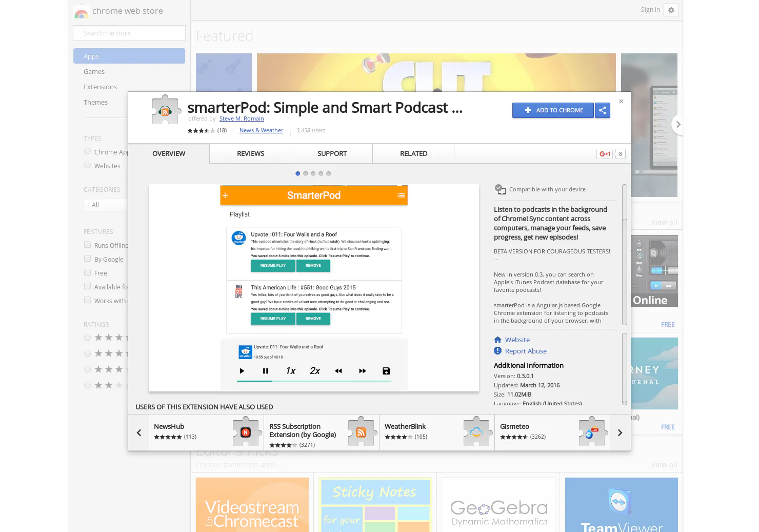Click the share icon next to Add to Chrome
Viewport: 759px width, 532px height.
pos(603,110)
